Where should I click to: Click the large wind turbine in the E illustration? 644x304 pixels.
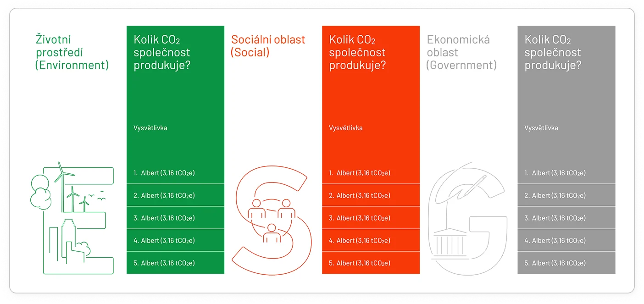pyautogui.click(x=61, y=174)
